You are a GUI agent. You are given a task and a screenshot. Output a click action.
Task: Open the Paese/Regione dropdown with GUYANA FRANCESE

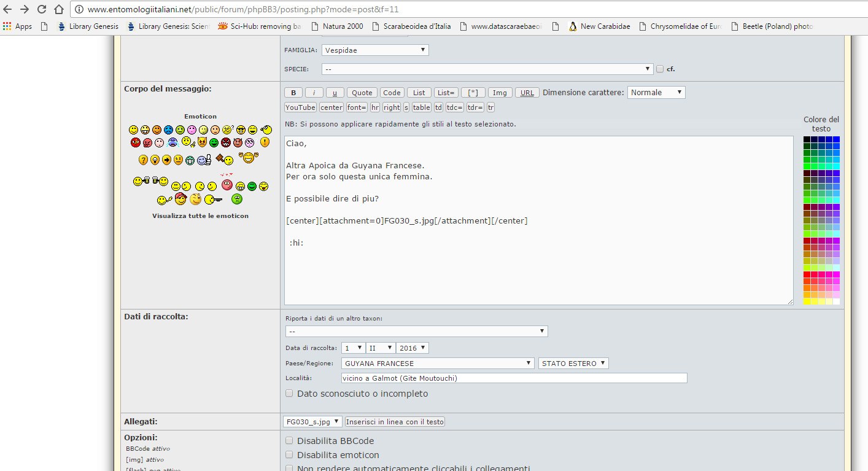pos(438,363)
